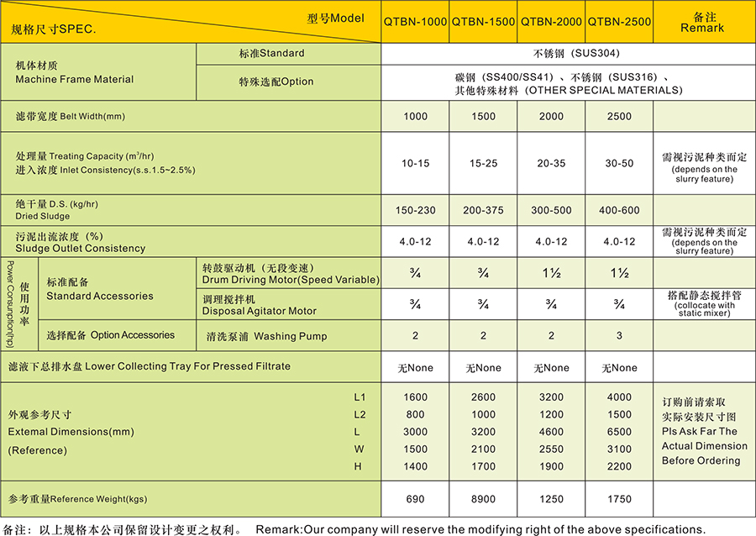Image resolution: width=756 pixels, height=536 pixels.
Task: Click the QTBN-1000 column header
Action: [x=417, y=22]
